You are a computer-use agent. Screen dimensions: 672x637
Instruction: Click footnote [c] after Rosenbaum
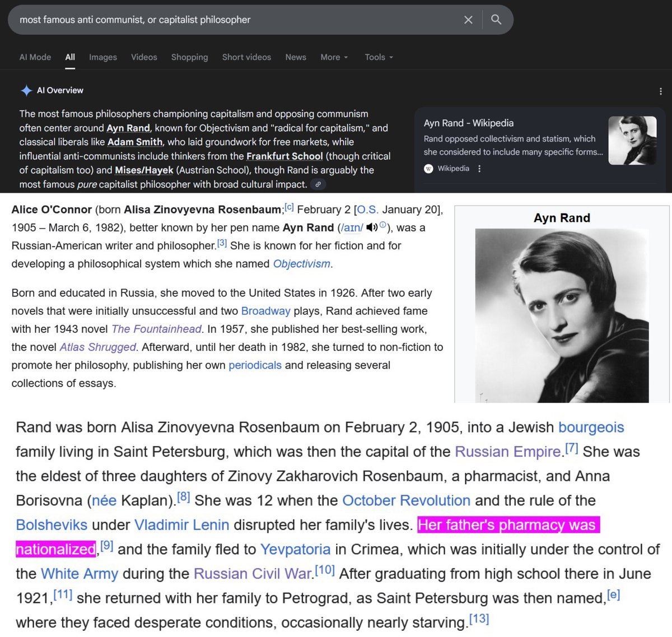[290, 207]
